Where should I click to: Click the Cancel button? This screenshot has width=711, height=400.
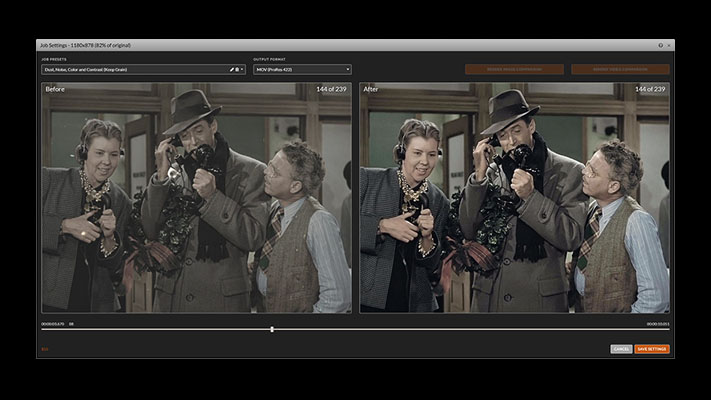coord(621,349)
